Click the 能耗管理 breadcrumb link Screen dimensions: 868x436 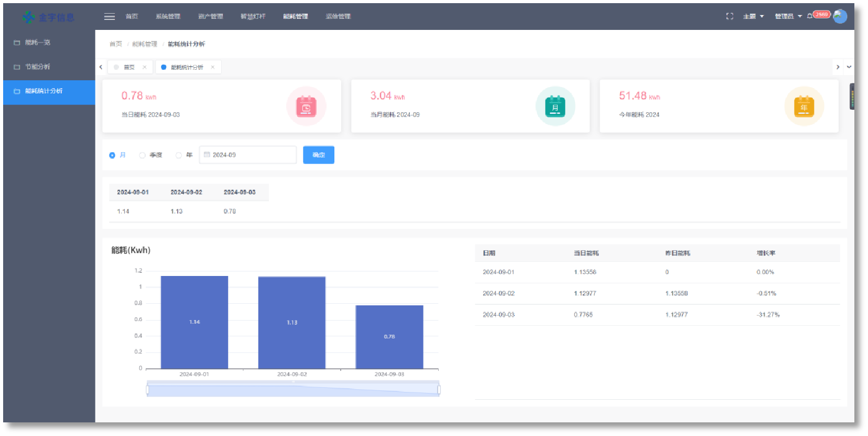click(x=145, y=44)
